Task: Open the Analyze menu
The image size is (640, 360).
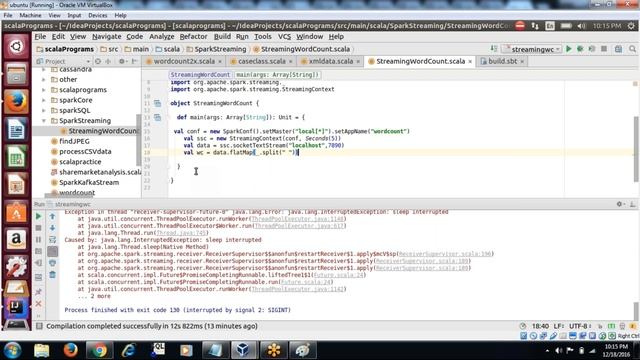Action: click(162, 36)
